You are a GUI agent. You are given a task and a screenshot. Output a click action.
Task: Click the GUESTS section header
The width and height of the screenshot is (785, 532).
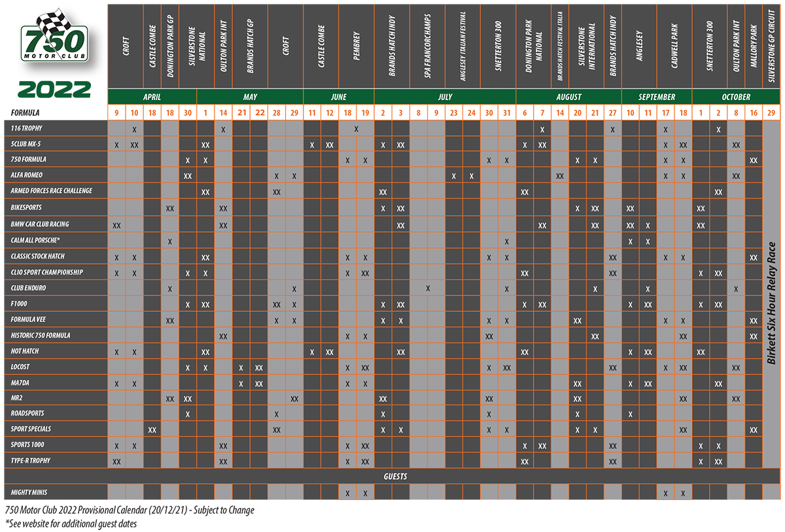(x=395, y=477)
